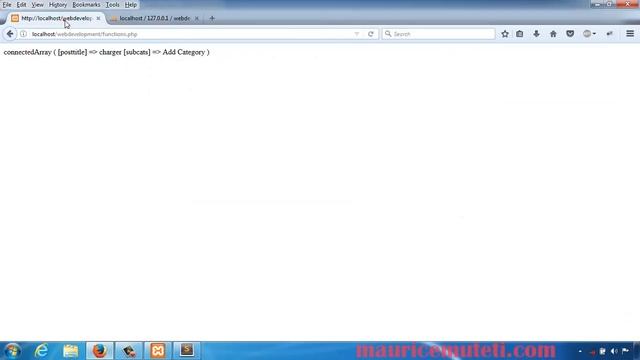The image size is (640, 360).
Task: Open the Help menu
Action: coord(131,5)
